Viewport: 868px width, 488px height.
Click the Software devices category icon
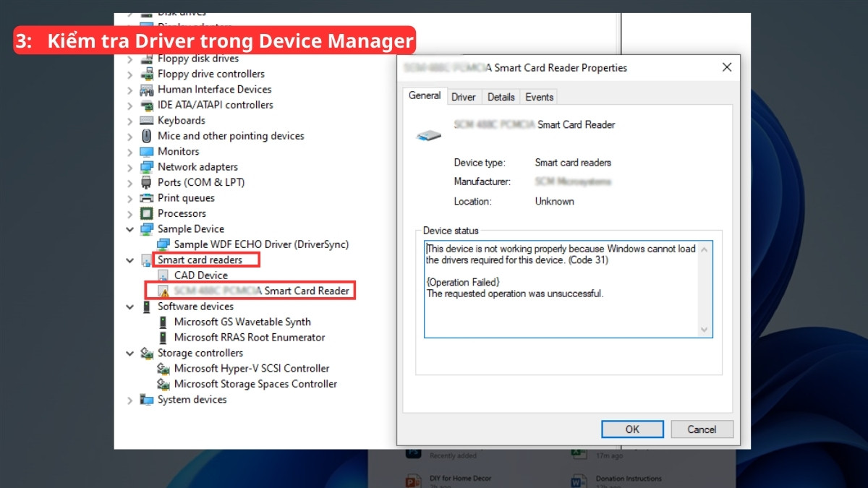click(x=146, y=307)
